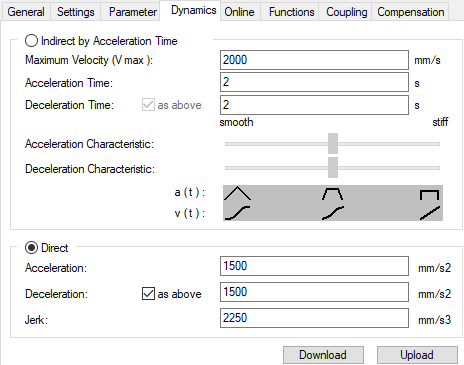Click the stiff rectangular a(t) profile icon
The height and width of the screenshot is (365, 464).
[x=429, y=195]
